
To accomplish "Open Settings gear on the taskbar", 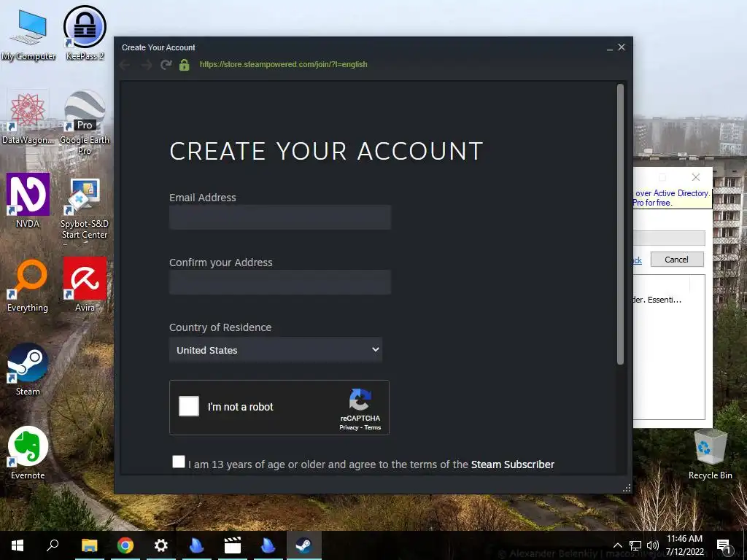I will tap(161, 545).
